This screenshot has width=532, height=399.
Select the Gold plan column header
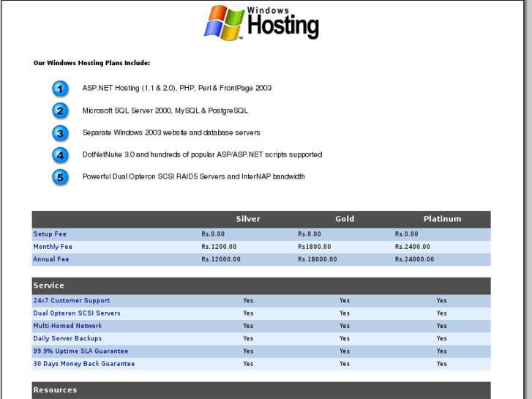click(x=345, y=219)
